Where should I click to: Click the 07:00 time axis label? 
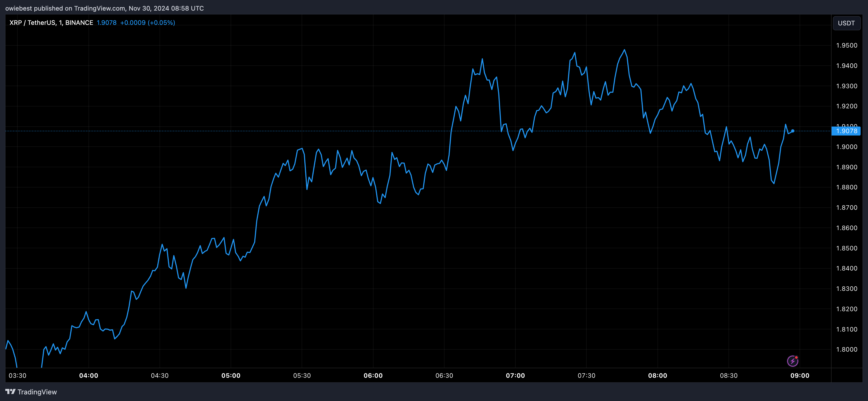[515, 375]
